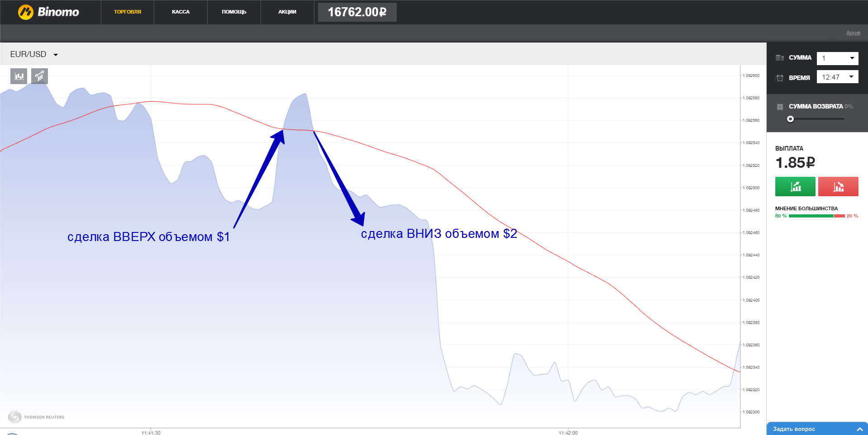
Task: Click the alarm clock icon beside ВРЕМЯ
Action: click(x=779, y=78)
